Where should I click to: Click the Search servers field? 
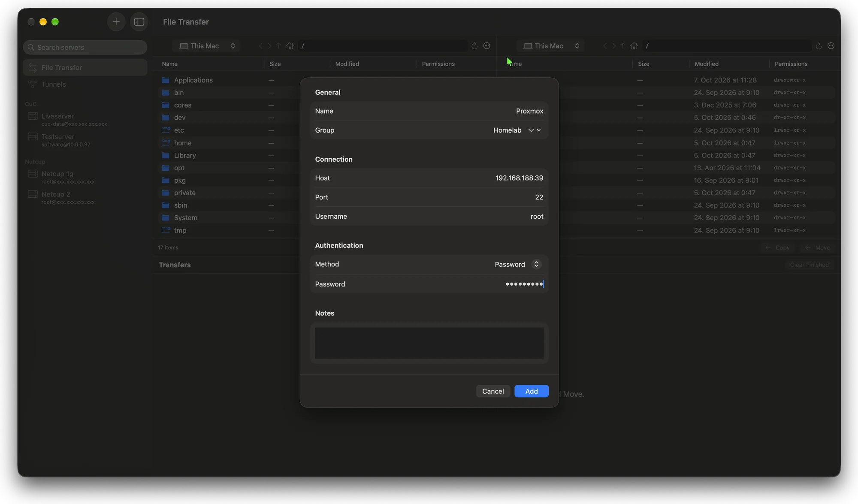[85, 47]
